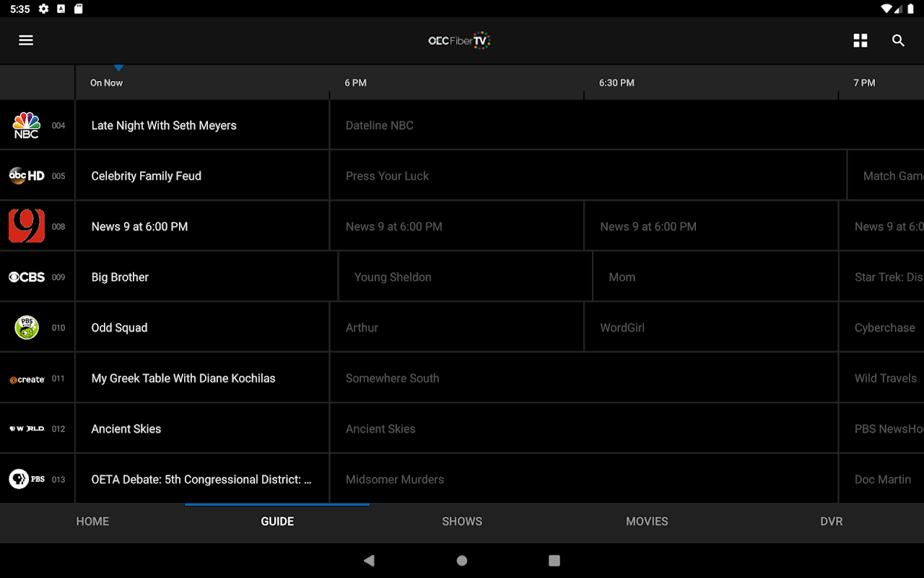Open the search magnifier
Viewport: 924px width, 578px height.
point(899,40)
